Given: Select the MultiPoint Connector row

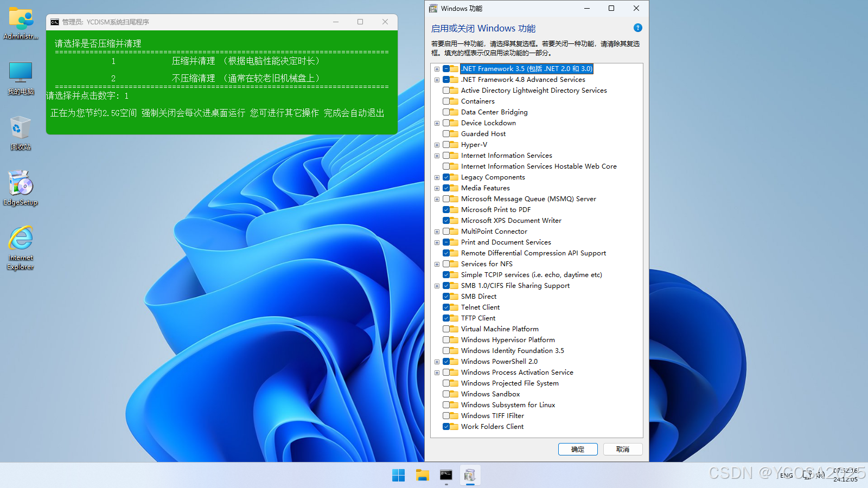Looking at the screenshot, I should [494, 232].
